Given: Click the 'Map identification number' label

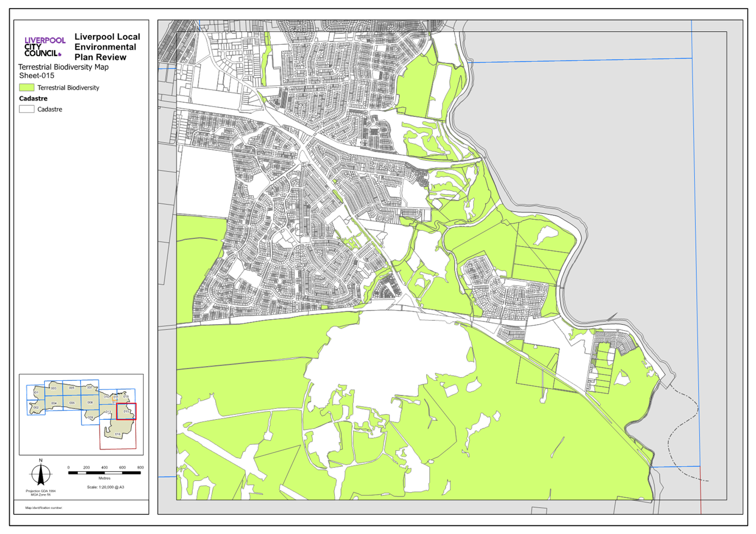Looking at the screenshot, I should point(44,508).
